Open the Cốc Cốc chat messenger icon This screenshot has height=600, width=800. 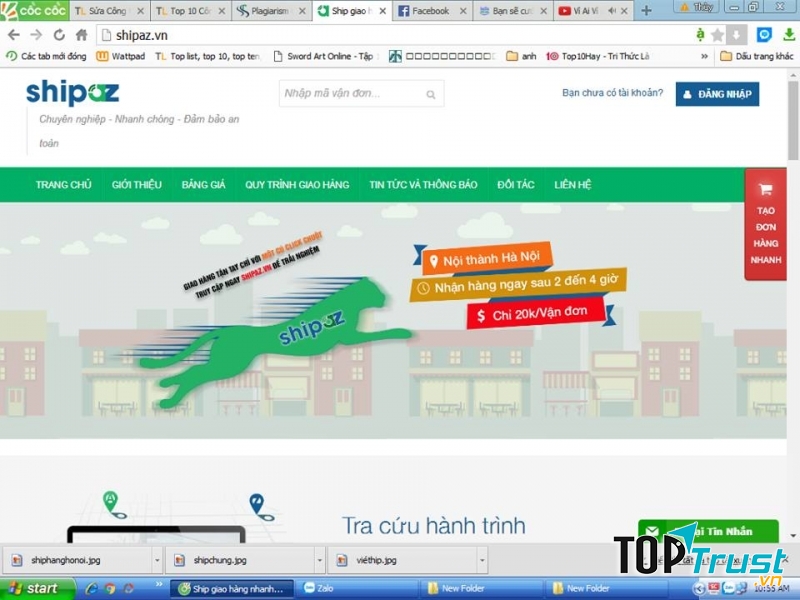coord(764,34)
